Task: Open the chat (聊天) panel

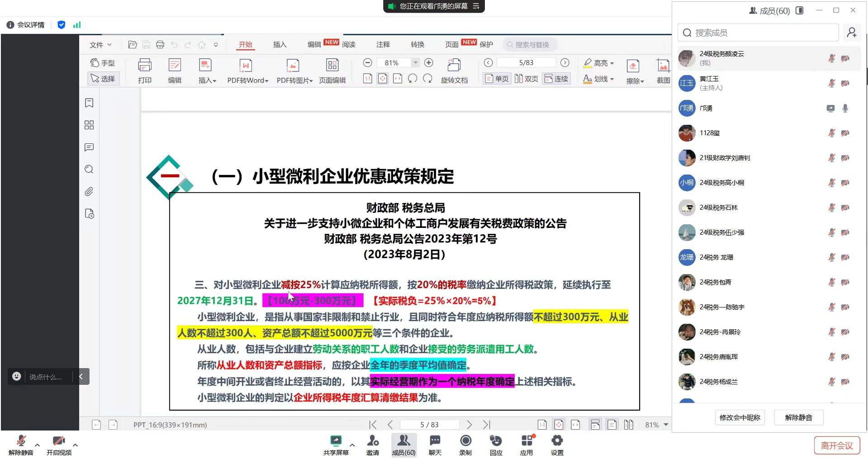Action: coord(435,445)
